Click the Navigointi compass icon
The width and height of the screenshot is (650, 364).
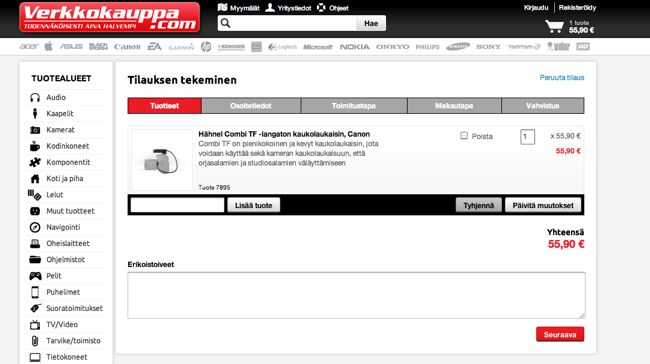[x=35, y=227]
